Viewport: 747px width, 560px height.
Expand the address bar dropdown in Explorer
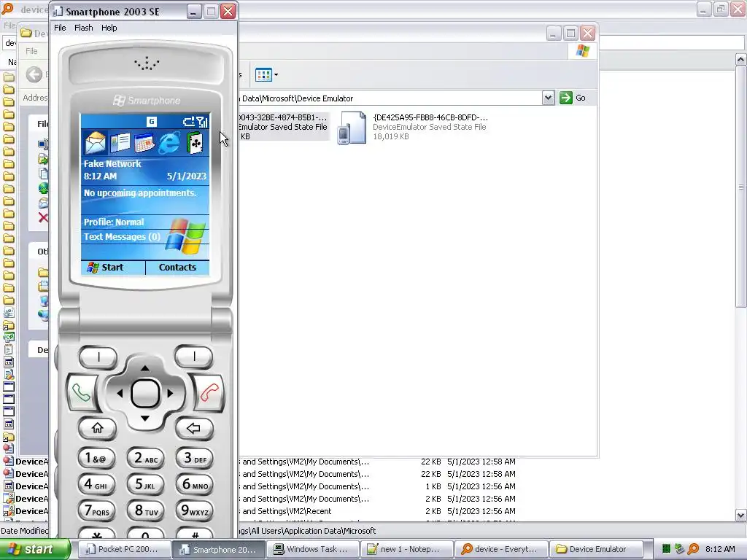click(x=548, y=98)
